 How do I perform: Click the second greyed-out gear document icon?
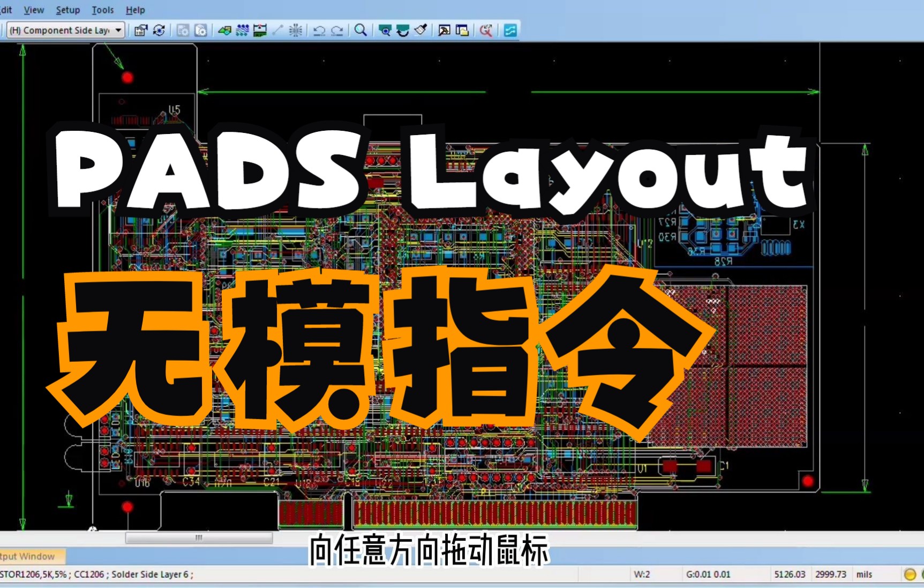(x=201, y=30)
